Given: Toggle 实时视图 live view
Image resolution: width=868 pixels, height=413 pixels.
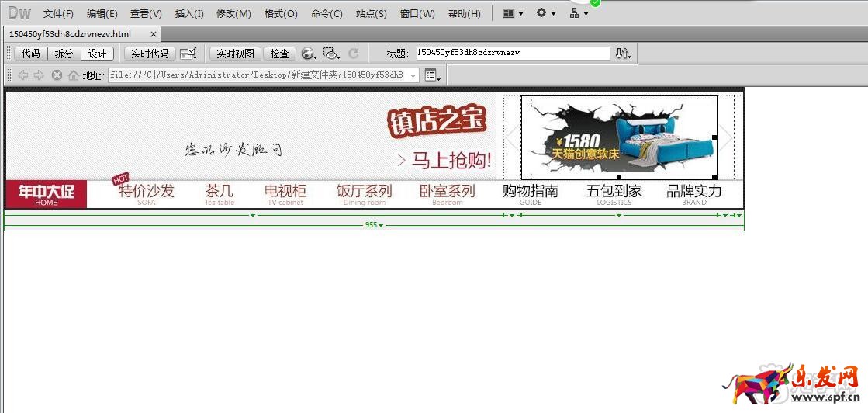Looking at the screenshot, I should pyautogui.click(x=235, y=54).
